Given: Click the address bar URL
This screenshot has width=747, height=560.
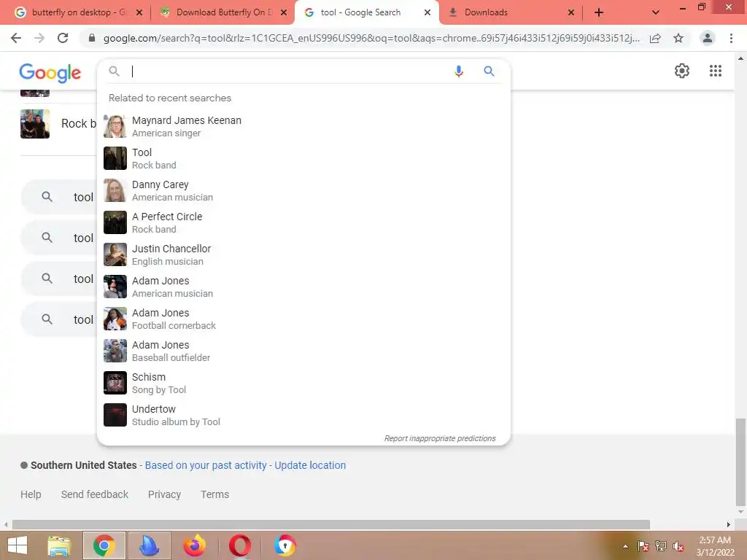Looking at the screenshot, I should pyautogui.click(x=371, y=38).
